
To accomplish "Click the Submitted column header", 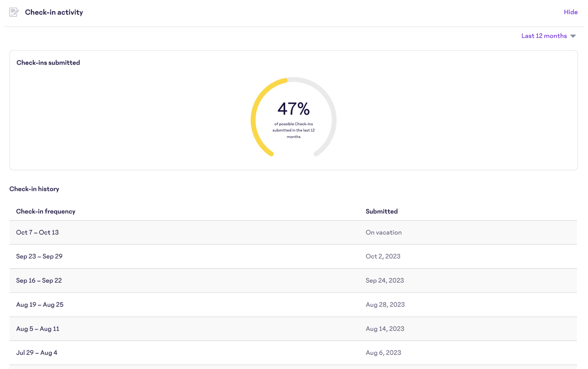I will coord(381,211).
